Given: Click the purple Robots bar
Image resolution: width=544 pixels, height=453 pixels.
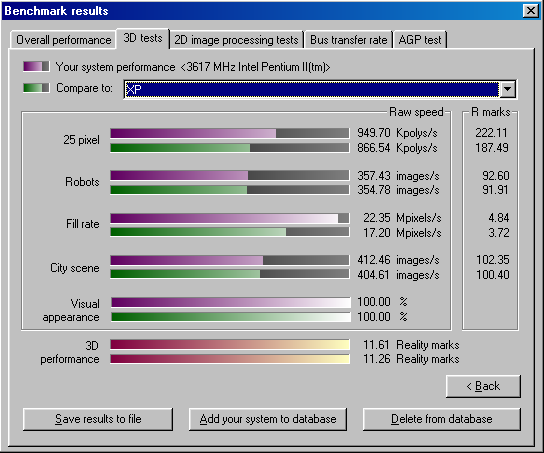Looking at the screenshot, I should 230,175.
